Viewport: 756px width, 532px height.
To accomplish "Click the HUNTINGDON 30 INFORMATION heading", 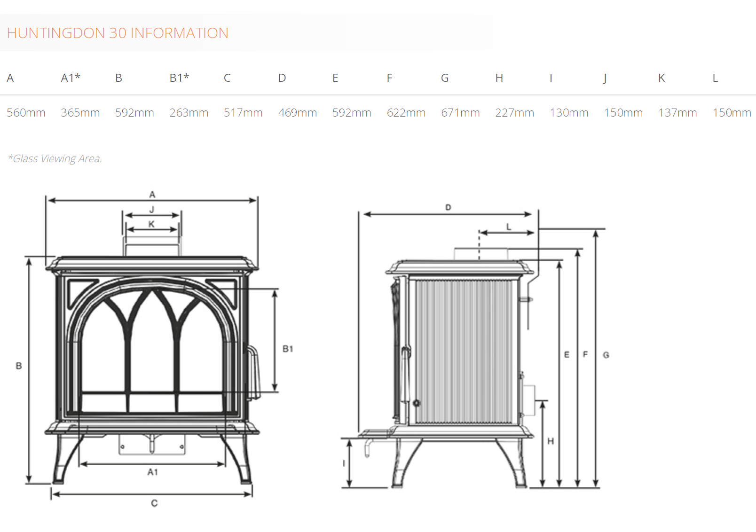I will (x=118, y=33).
